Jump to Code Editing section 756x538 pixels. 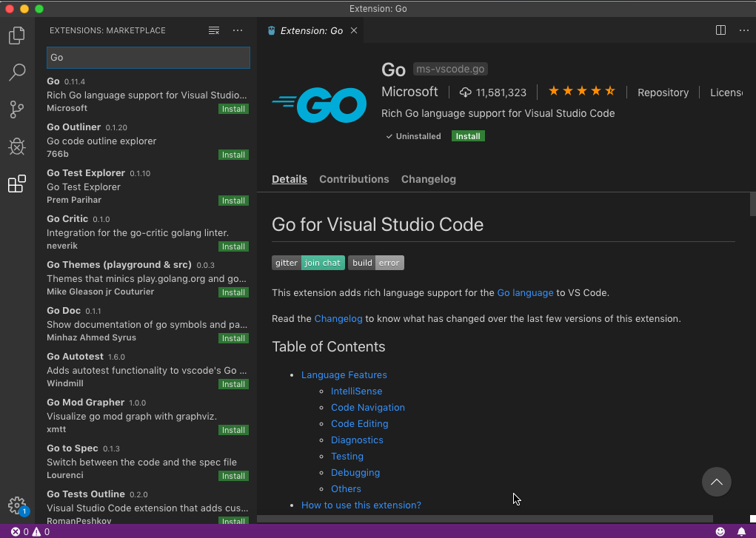coord(359,424)
